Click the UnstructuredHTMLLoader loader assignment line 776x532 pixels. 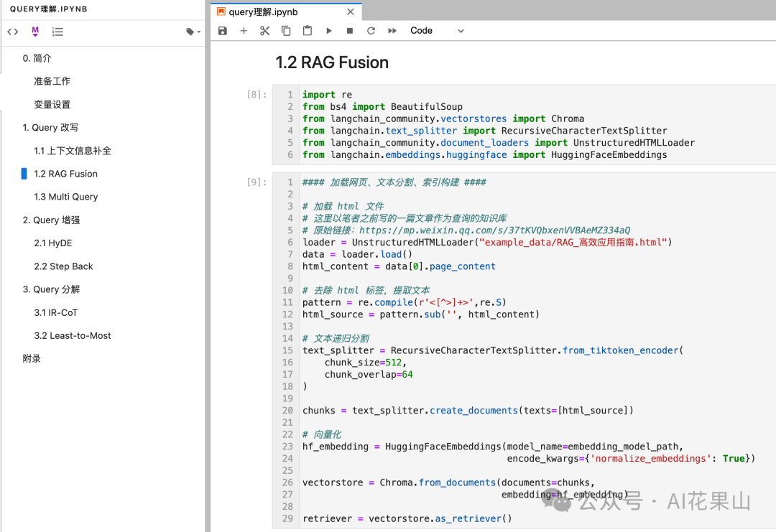(487, 242)
